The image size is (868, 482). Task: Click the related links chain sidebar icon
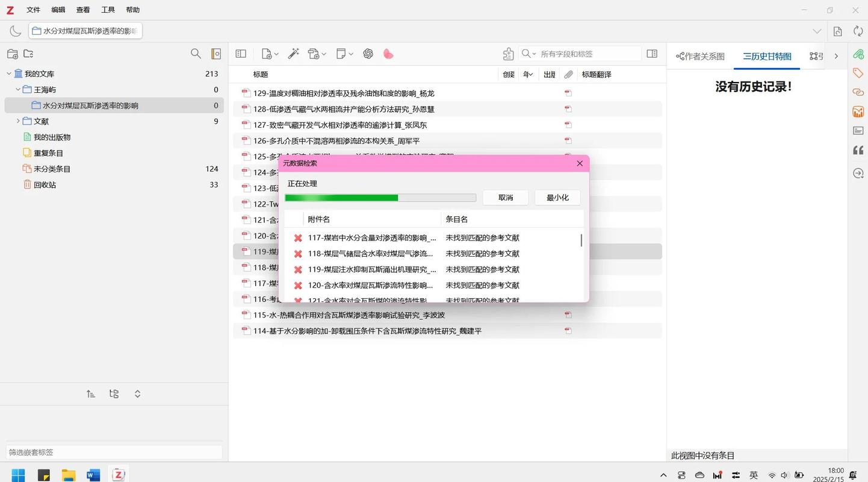[x=858, y=92]
